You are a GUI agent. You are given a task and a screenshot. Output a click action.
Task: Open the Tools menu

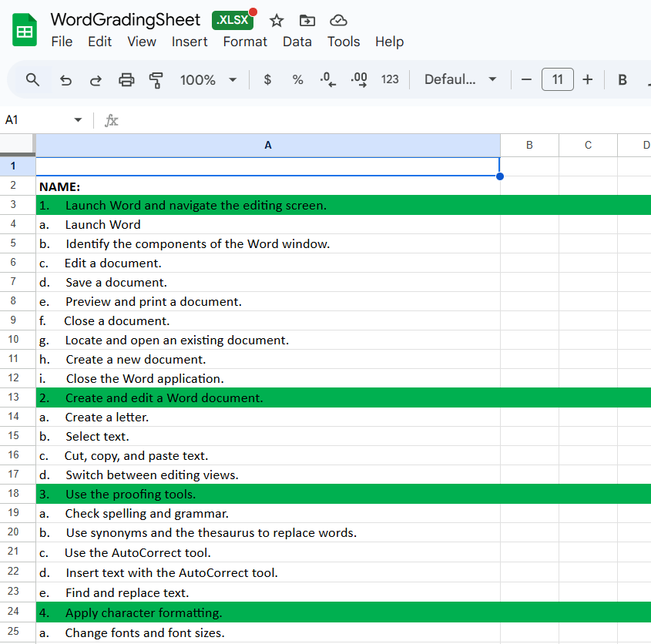click(x=344, y=42)
